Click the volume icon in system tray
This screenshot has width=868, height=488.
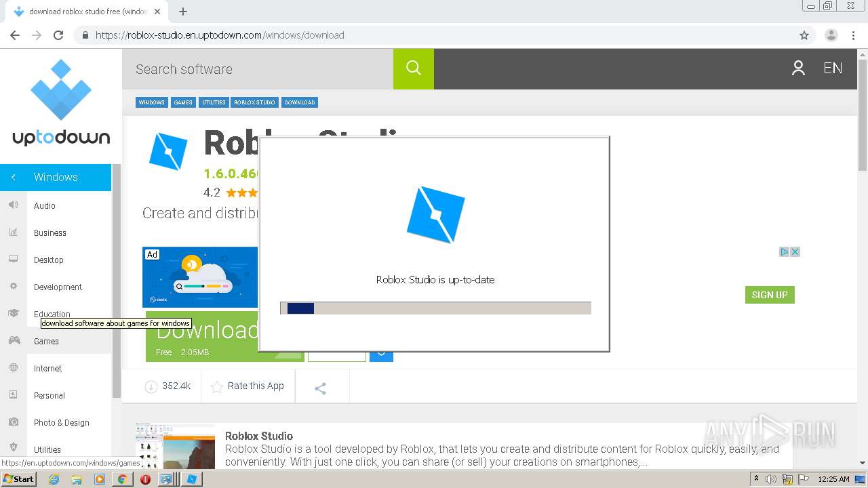(771, 479)
